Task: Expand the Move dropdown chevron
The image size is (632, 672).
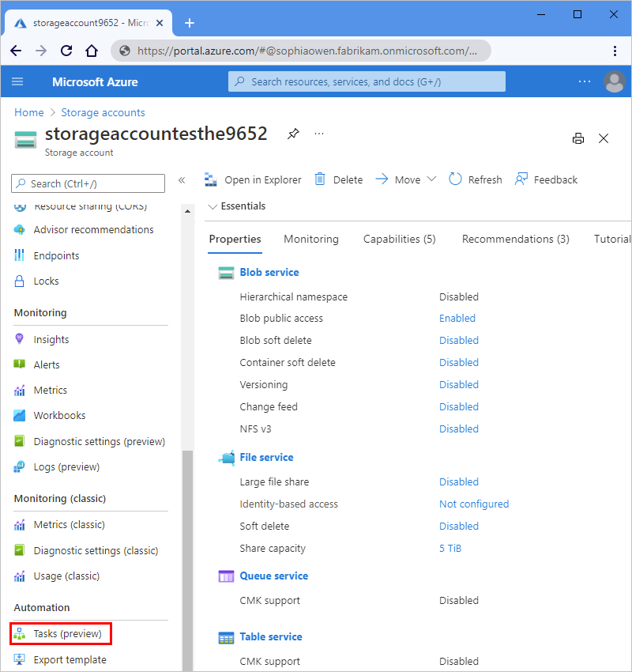Action: pyautogui.click(x=431, y=179)
